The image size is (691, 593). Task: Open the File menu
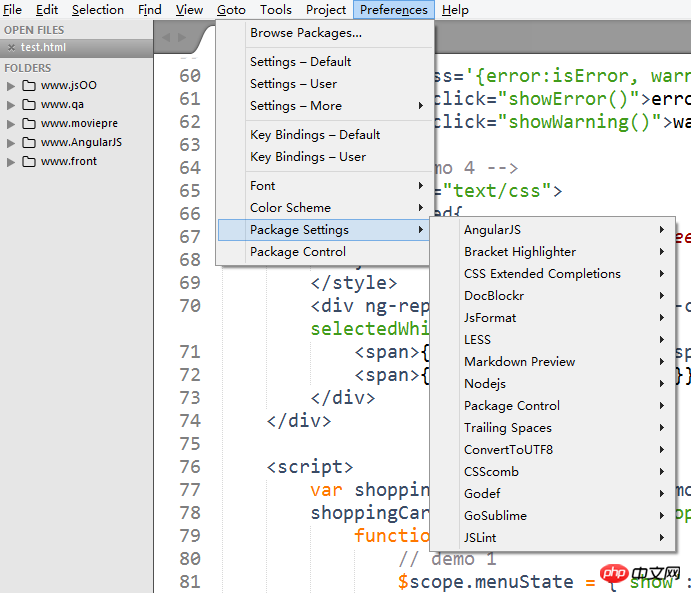coord(12,10)
